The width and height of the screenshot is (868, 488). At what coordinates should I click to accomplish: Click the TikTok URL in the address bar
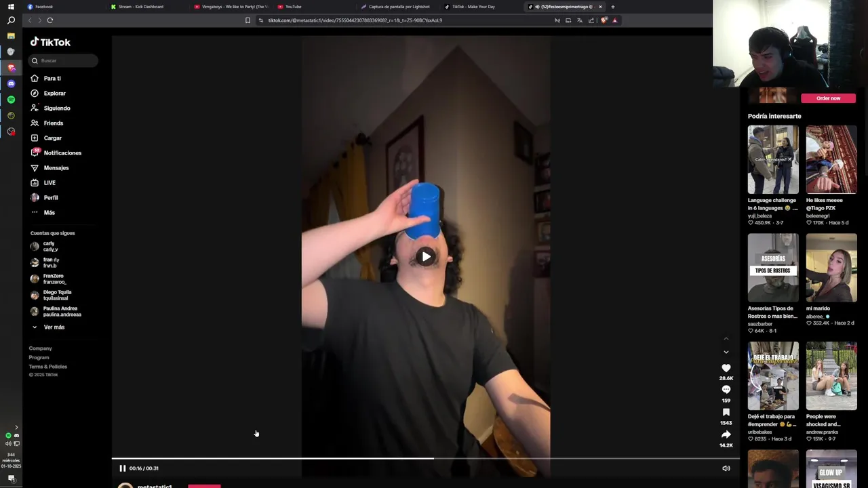pyautogui.click(x=355, y=20)
